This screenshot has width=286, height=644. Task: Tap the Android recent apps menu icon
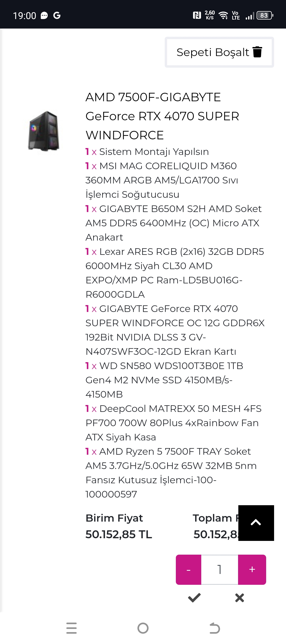(x=71, y=628)
